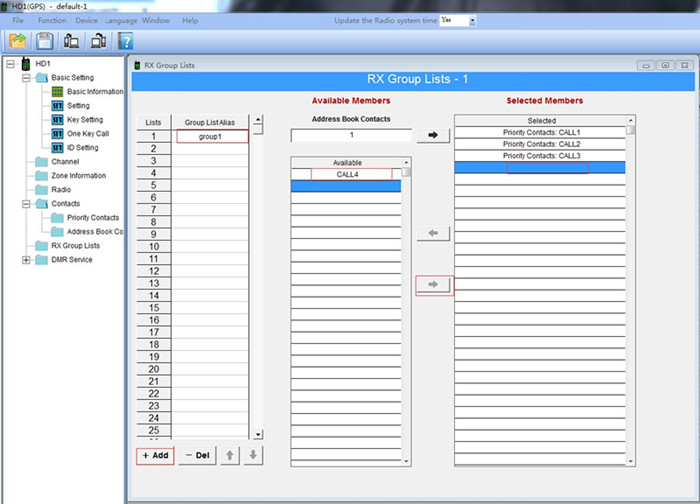Click the grey right arrow add member button

433,284
